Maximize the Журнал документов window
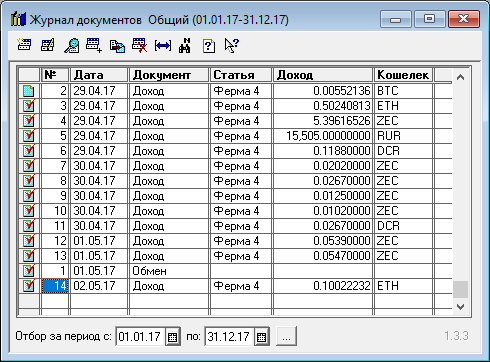Viewport: 490px width, 362px height. tap(430, 19)
